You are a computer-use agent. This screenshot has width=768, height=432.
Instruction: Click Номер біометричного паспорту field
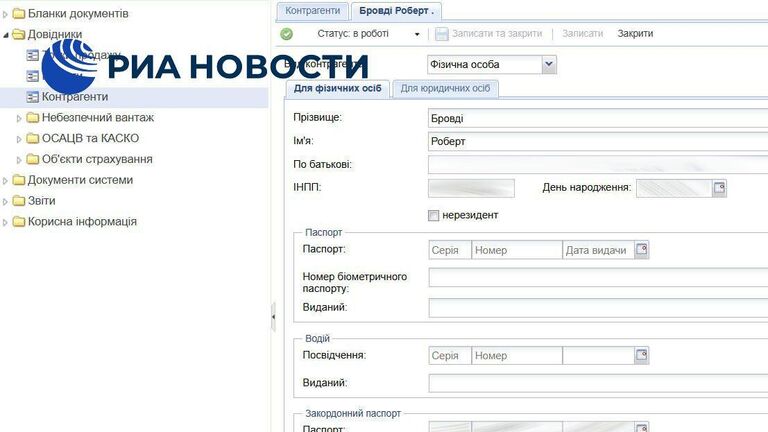598,277
